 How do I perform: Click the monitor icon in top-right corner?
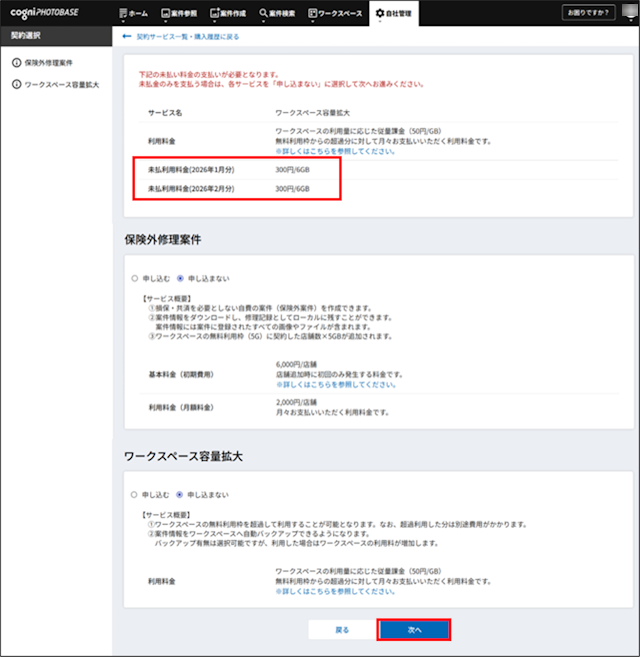(x=627, y=13)
